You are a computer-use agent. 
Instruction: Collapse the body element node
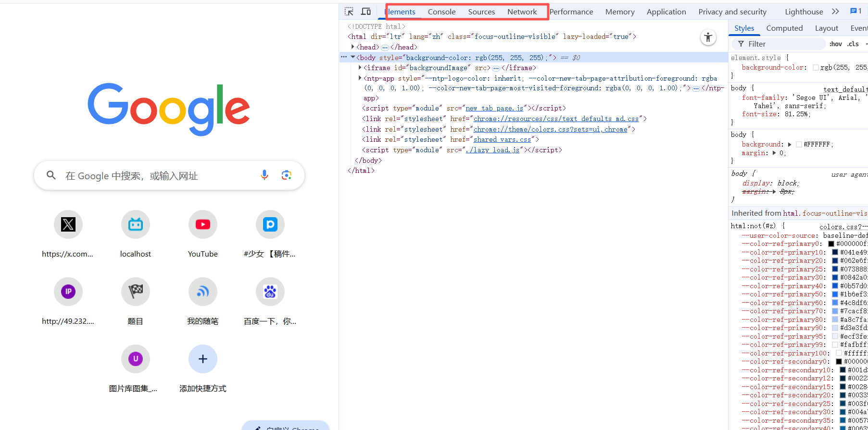pyautogui.click(x=353, y=57)
